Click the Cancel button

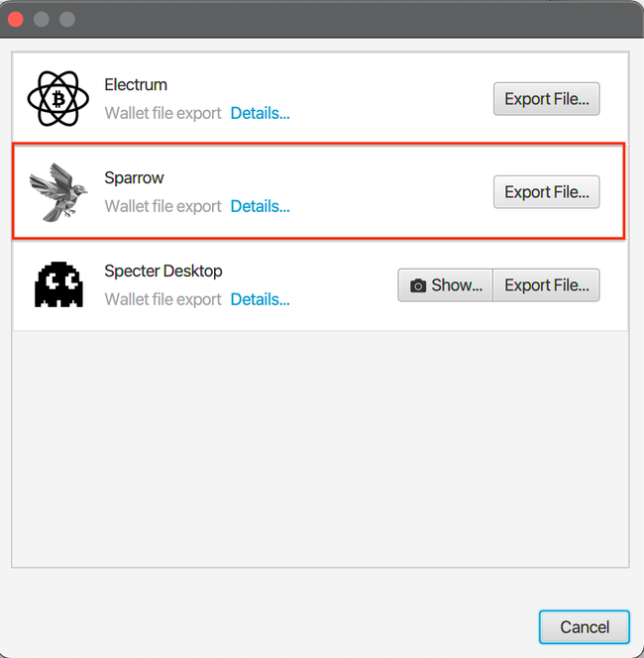pos(584,626)
